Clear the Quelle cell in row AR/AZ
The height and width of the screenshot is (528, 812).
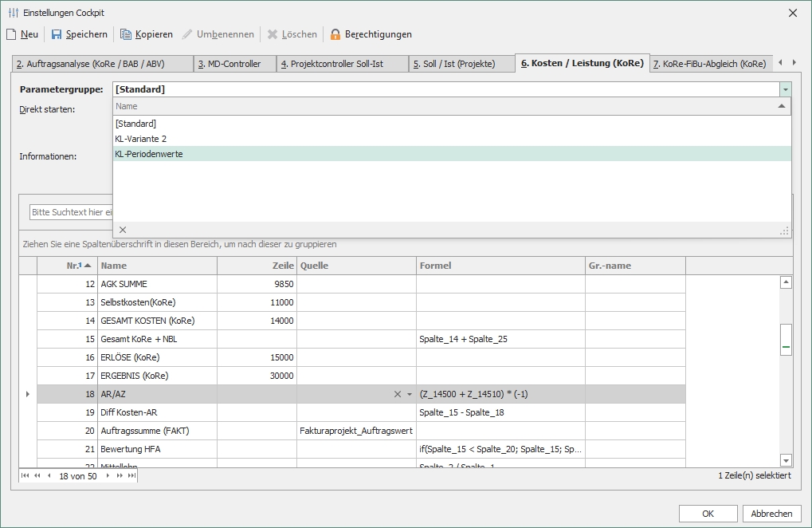coord(398,394)
